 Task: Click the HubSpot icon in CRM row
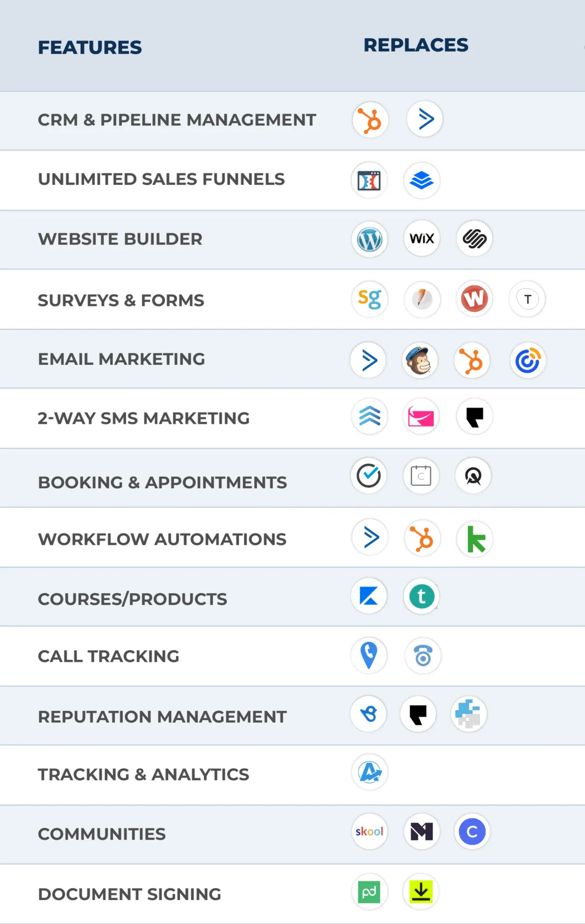click(370, 120)
